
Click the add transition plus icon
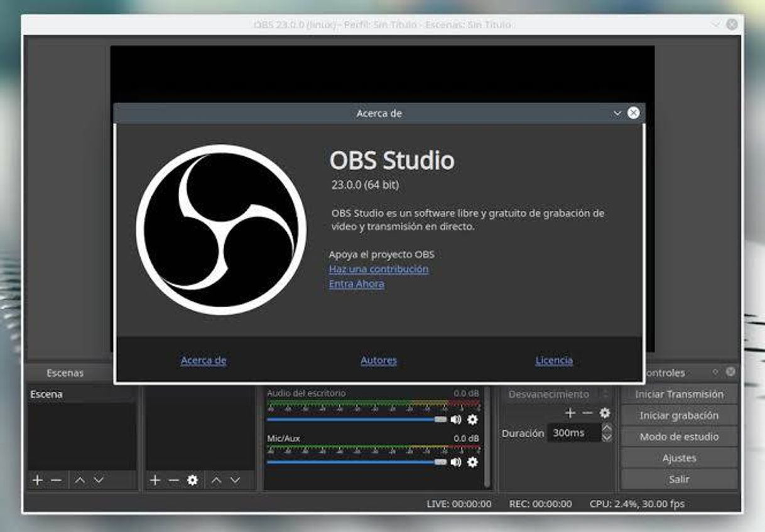[570, 413]
